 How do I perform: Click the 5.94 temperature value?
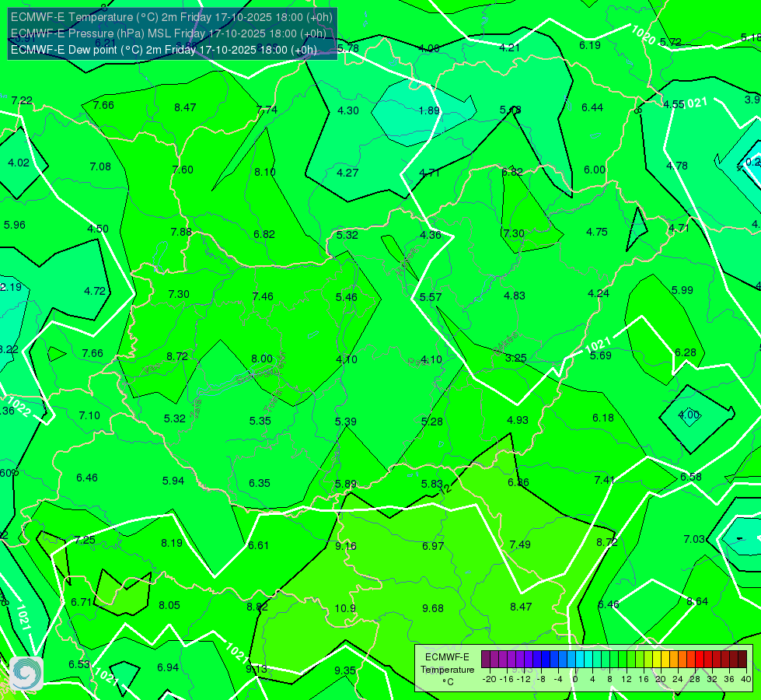click(173, 481)
